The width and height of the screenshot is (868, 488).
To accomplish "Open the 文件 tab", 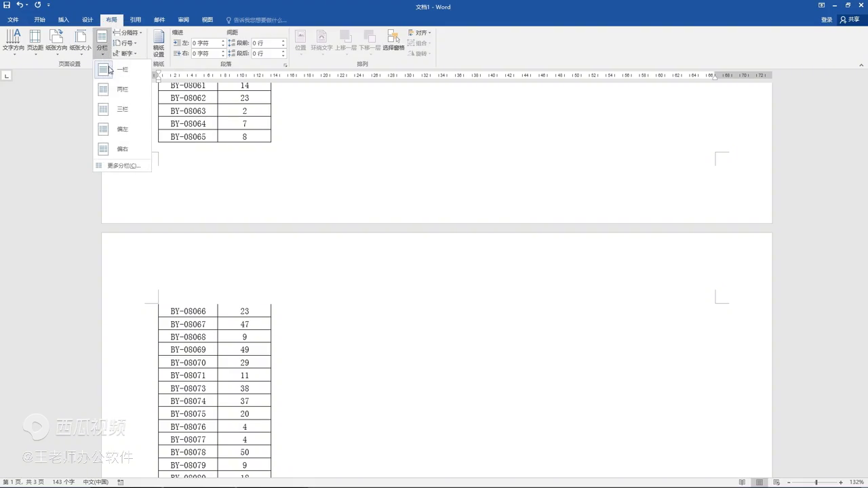I will tap(13, 20).
